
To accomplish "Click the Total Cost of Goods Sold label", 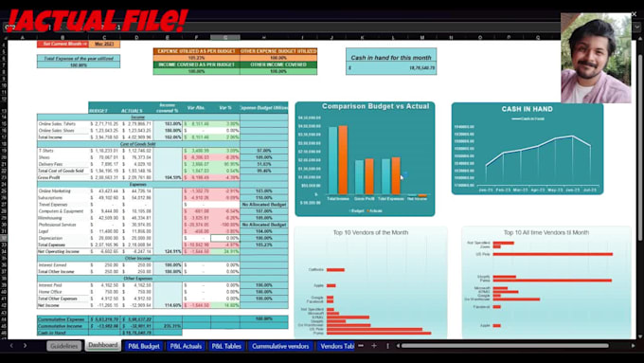I will point(61,171).
